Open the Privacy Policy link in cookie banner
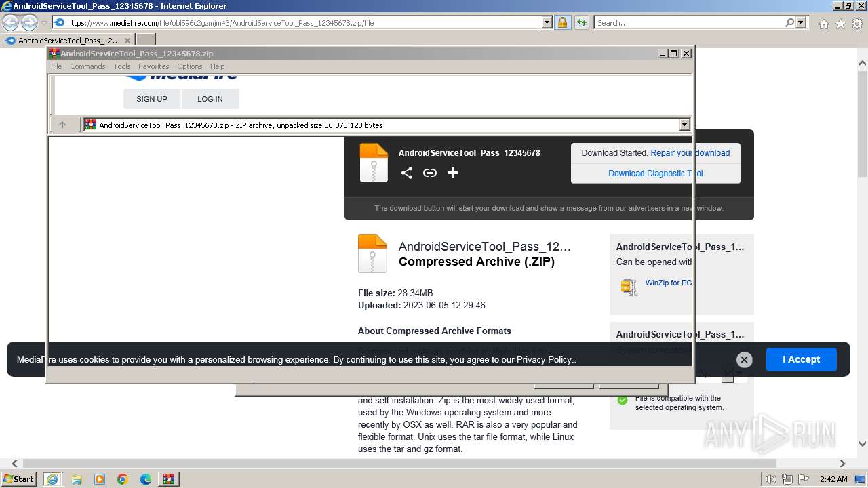Image resolution: width=868 pixels, height=488 pixels. [545, 360]
